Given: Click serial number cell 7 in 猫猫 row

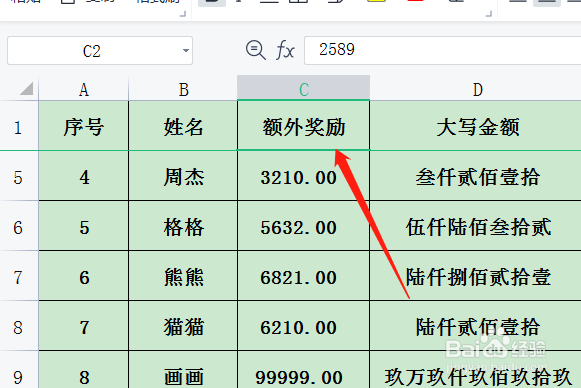Looking at the screenshot, I should [84, 326].
